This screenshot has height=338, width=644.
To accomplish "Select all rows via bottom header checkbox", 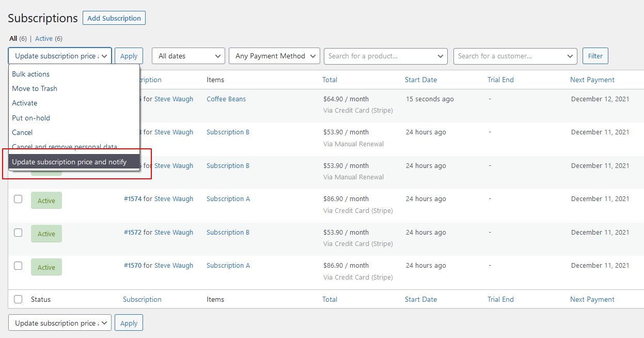I will pyautogui.click(x=18, y=299).
